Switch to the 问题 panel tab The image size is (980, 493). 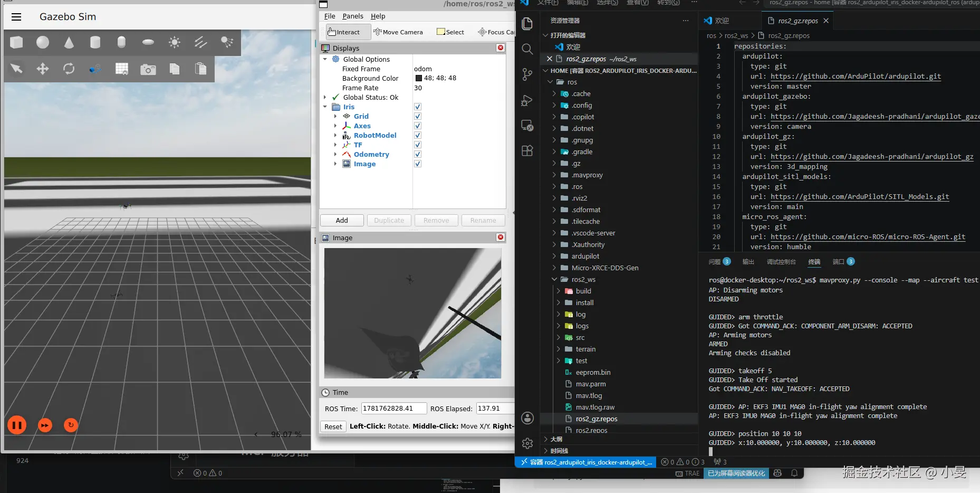(719, 262)
